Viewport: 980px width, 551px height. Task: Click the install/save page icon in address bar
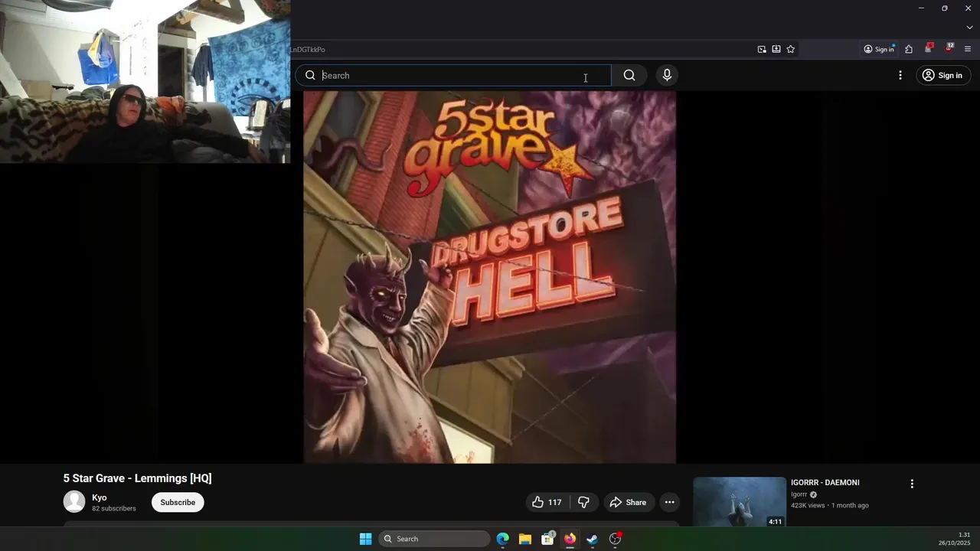pos(776,49)
